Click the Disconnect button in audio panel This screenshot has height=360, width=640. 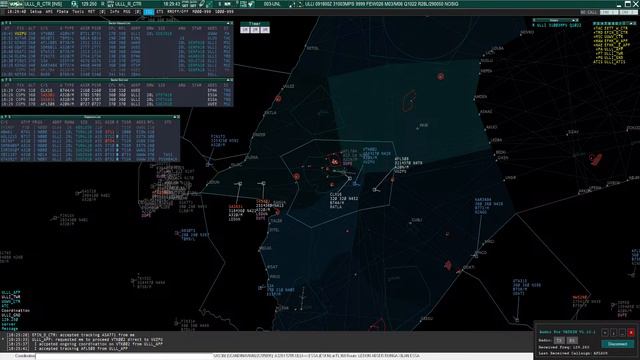617,344
